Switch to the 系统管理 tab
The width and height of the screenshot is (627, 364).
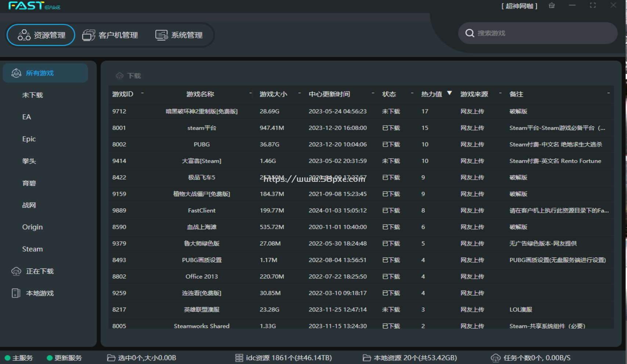coord(179,35)
